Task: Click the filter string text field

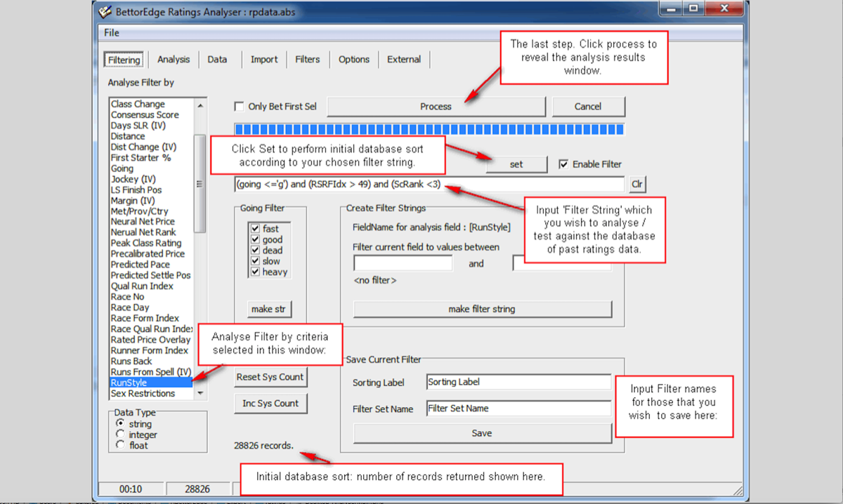Action: tap(429, 185)
